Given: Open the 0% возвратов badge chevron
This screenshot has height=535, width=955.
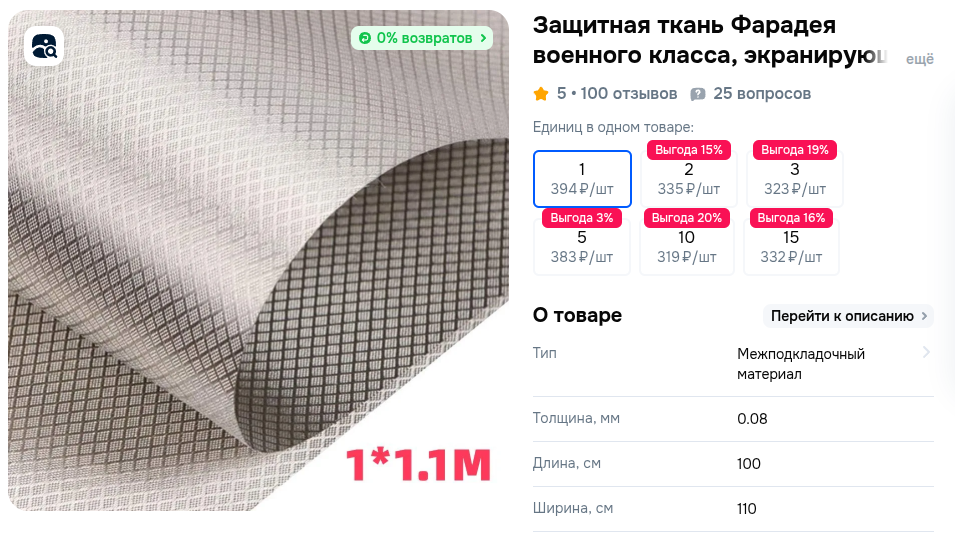Looking at the screenshot, I should click(483, 38).
